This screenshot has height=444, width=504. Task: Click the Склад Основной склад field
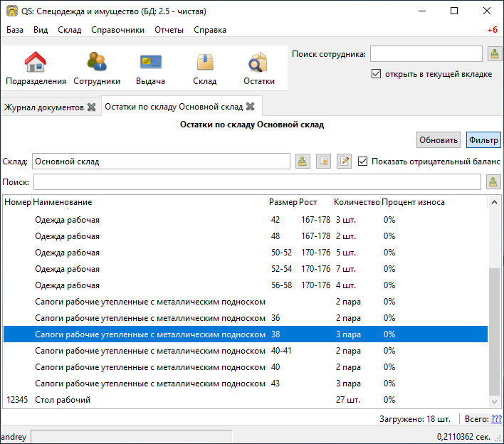click(161, 162)
